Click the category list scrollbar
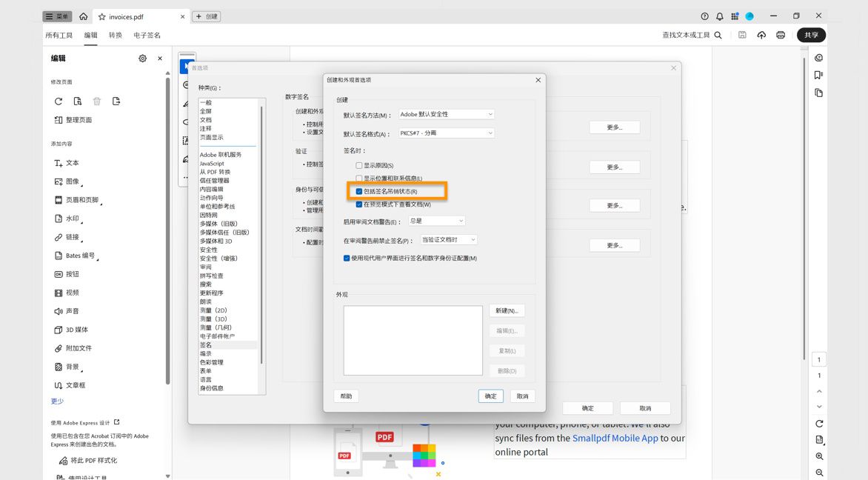Screen dimensions: 868x480 (261, 236)
